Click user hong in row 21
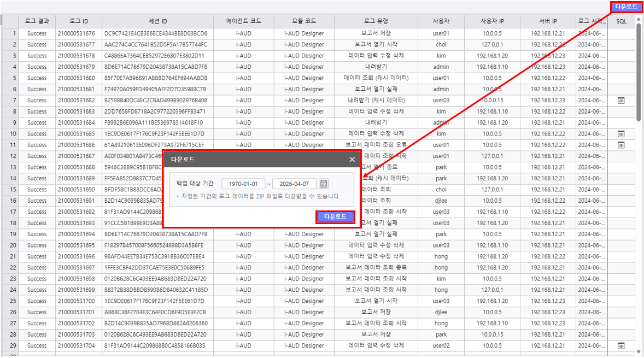This screenshot has width=644, height=358. coord(441,256)
